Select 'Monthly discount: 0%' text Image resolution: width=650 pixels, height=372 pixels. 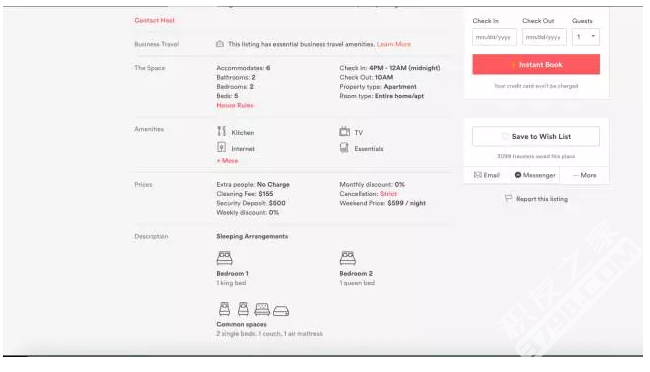372,185
